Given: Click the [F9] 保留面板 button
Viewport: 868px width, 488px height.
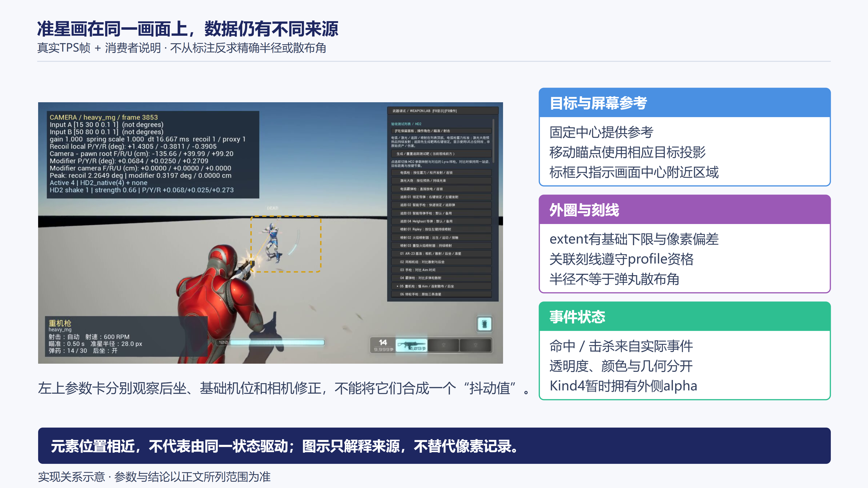Looking at the screenshot, I should click(441, 131).
